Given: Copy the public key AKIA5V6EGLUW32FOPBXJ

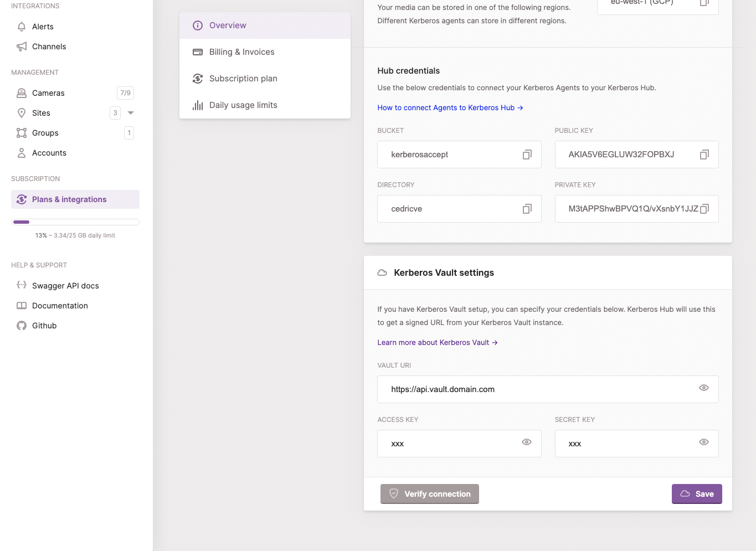Looking at the screenshot, I should 704,155.
